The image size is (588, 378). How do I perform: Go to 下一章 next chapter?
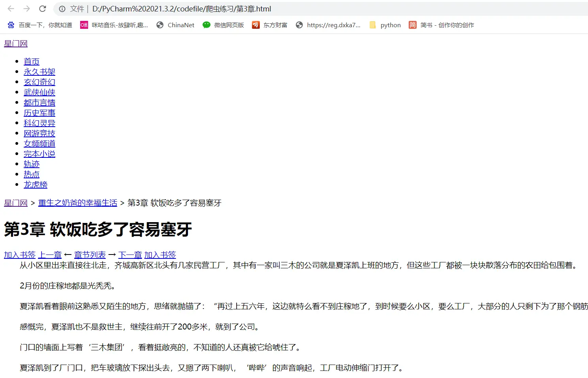tap(130, 255)
